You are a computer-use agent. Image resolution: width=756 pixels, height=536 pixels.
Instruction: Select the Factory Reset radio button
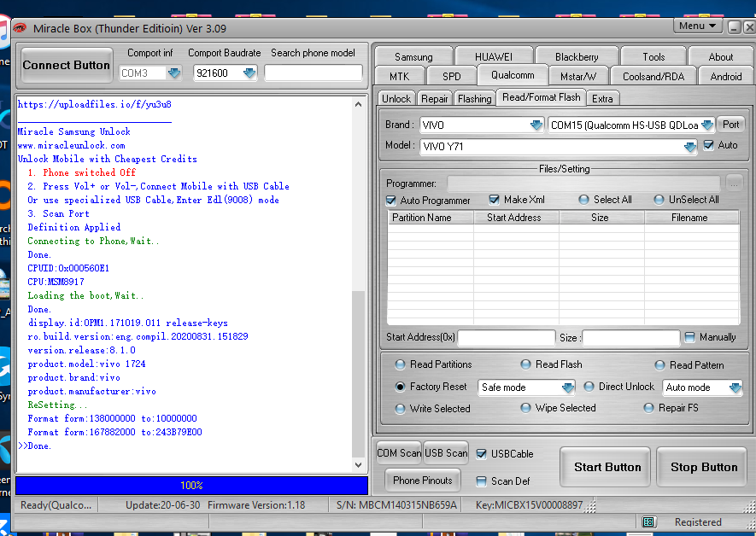pos(400,387)
